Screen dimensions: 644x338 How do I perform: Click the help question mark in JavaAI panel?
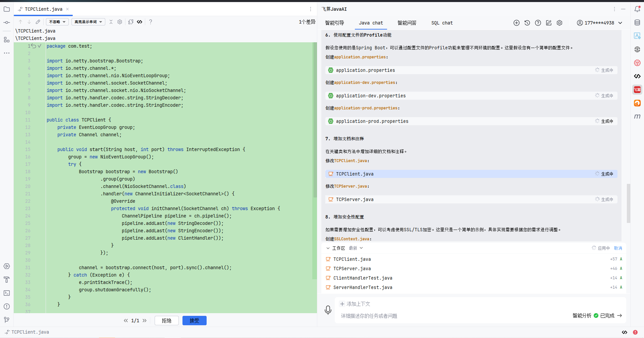tap(538, 23)
